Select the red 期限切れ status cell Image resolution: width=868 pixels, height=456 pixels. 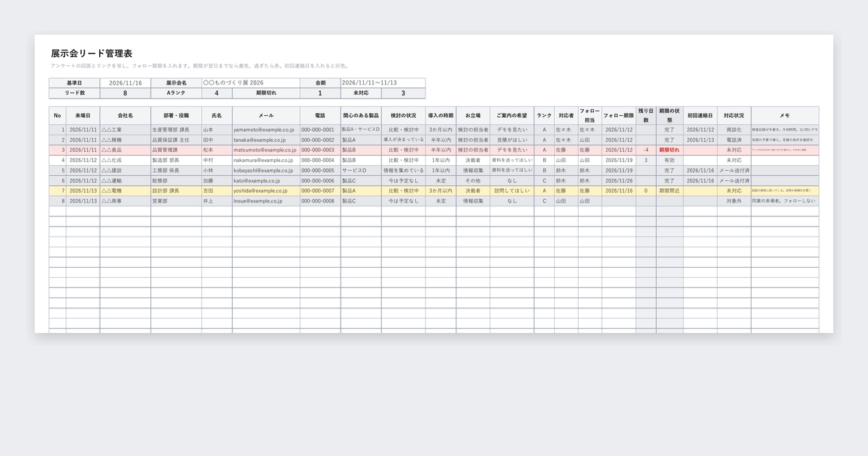tap(670, 150)
